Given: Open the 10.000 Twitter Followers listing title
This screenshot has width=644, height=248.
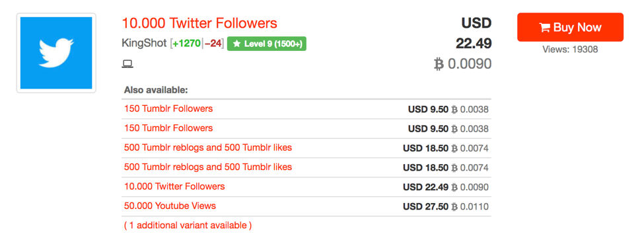Looking at the screenshot, I should pyautogui.click(x=199, y=23).
